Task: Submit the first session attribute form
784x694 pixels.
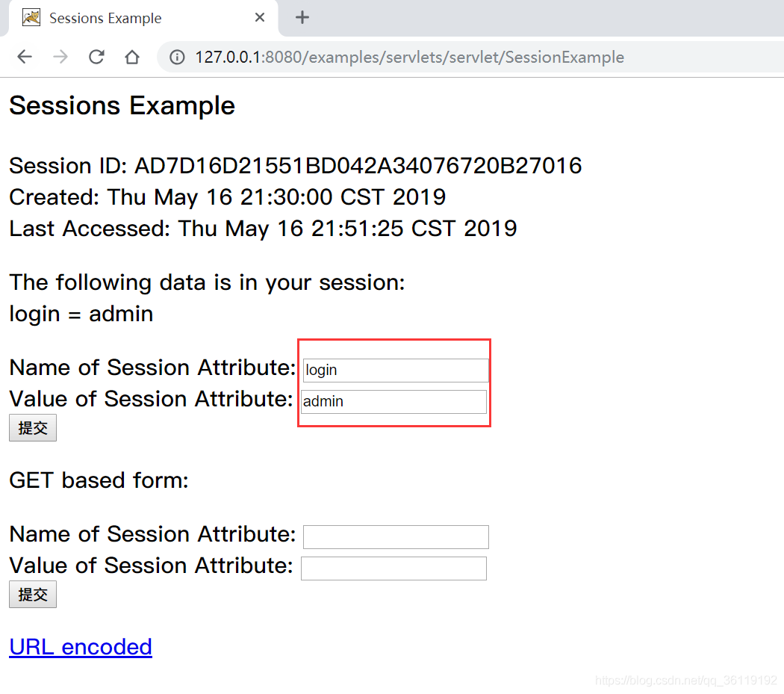Action: [32, 427]
